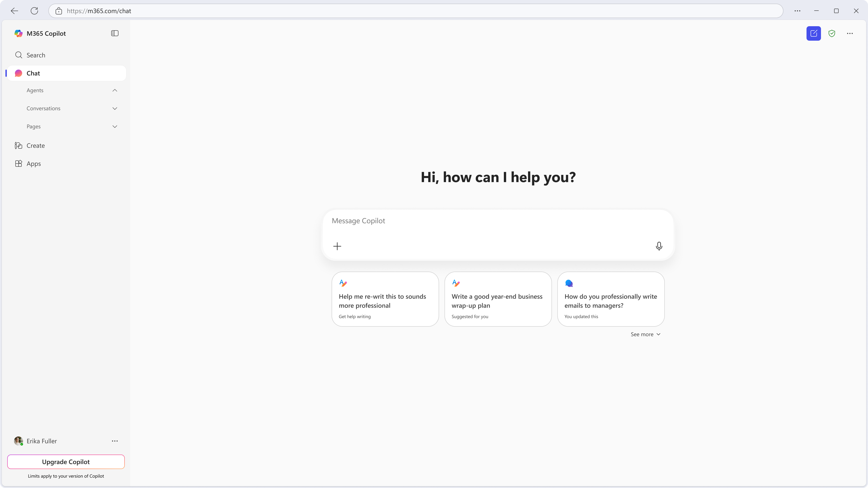Click the green shield protection icon

(832, 33)
